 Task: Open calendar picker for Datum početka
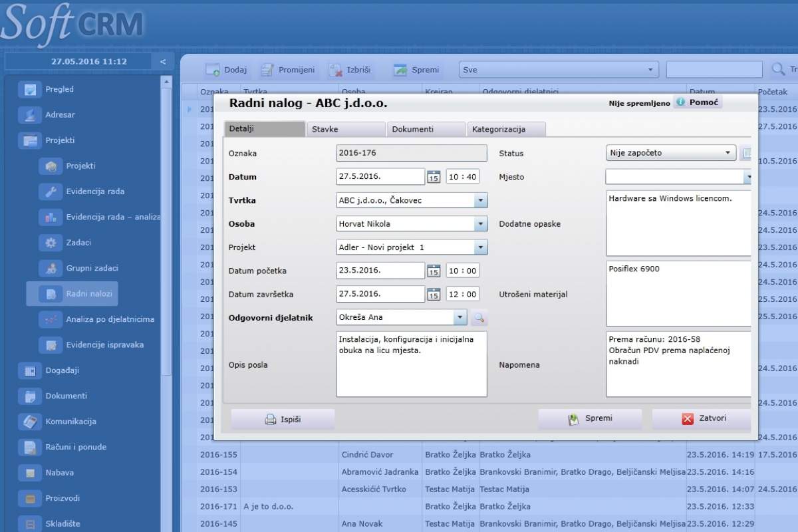pos(434,271)
